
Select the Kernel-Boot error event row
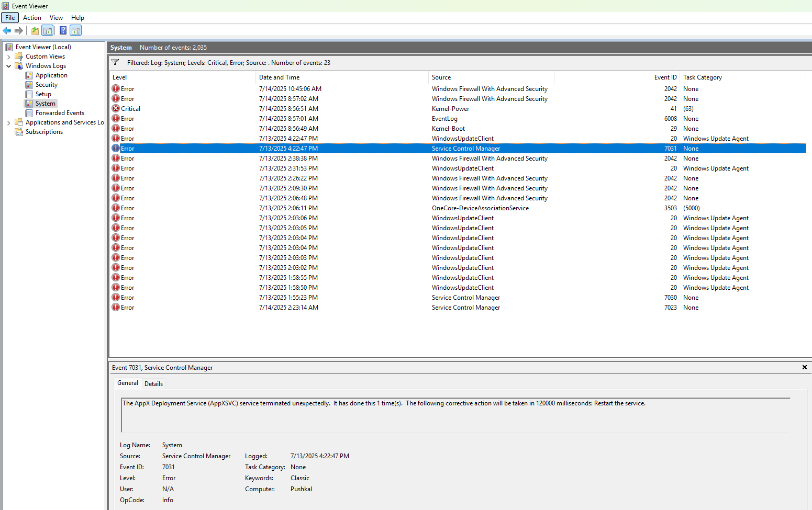coord(448,129)
